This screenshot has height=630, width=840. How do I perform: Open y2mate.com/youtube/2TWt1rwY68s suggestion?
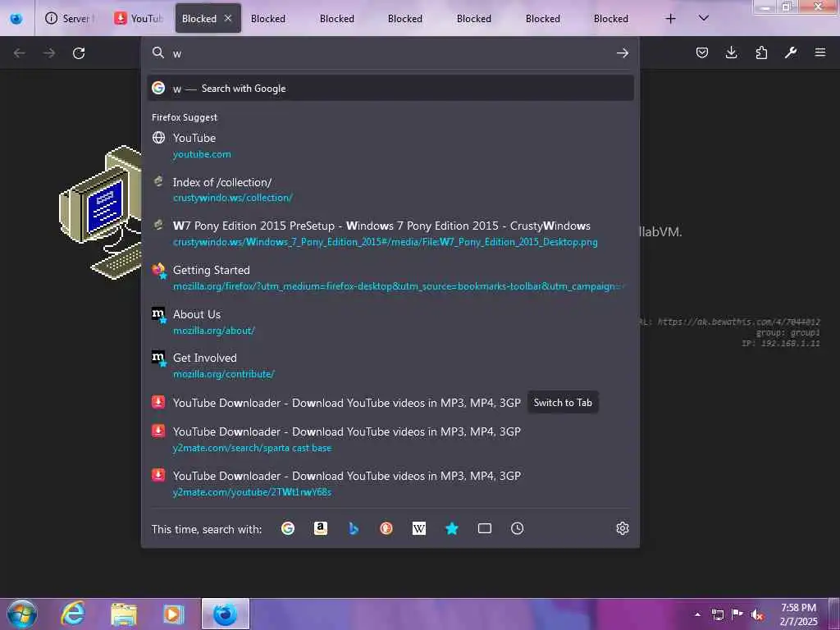[390, 482]
